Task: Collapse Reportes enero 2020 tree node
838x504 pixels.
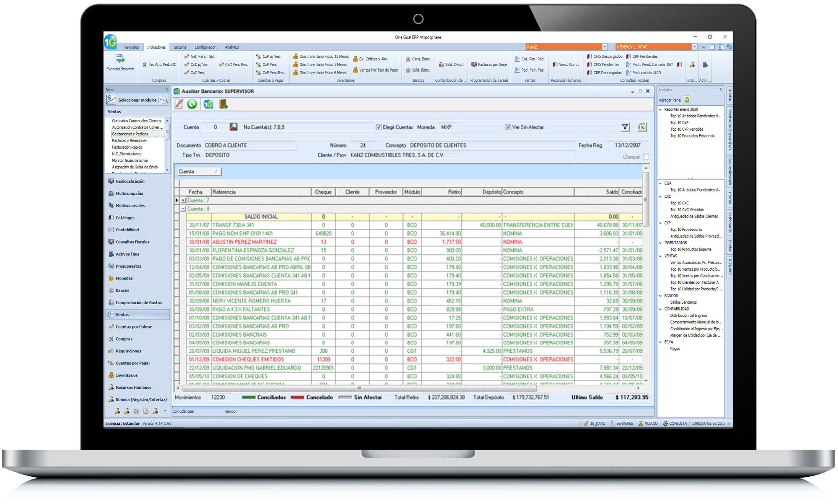Action: pyautogui.click(x=660, y=110)
